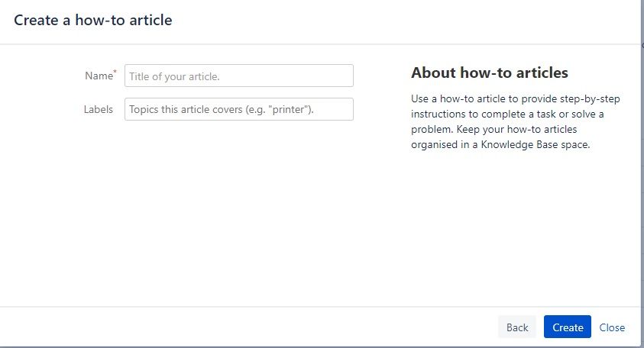644x348 pixels.
Task: Select the 'About how-to articles' heading
Action: tap(489, 72)
